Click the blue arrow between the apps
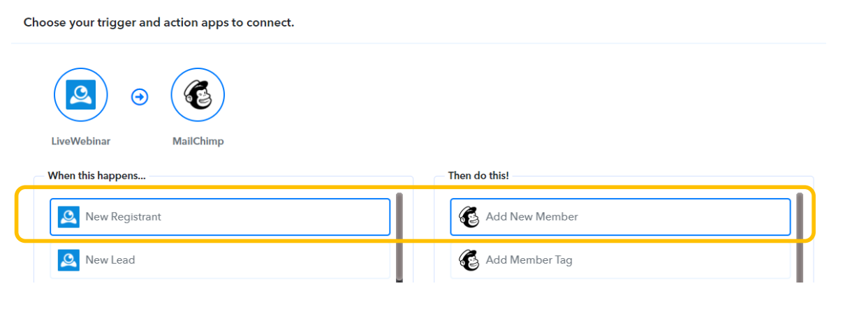868x316 pixels. pyautogui.click(x=140, y=97)
